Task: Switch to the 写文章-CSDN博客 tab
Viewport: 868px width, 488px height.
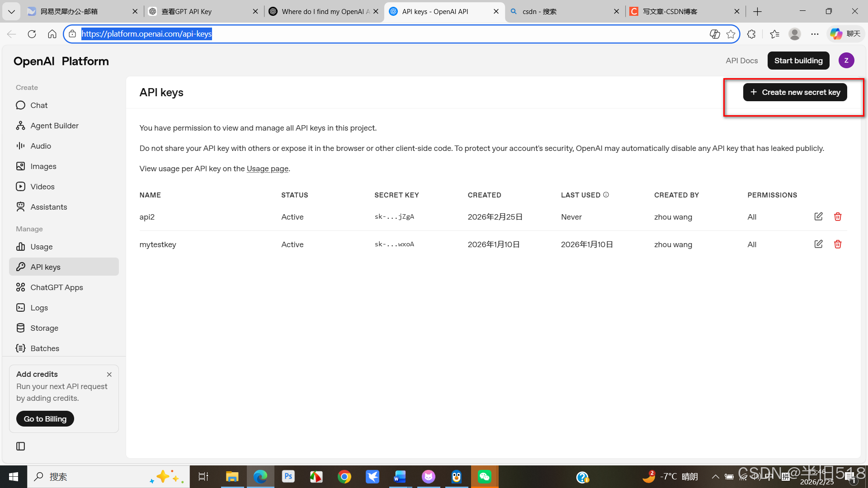Action: pyautogui.click(x=685, y=11)
